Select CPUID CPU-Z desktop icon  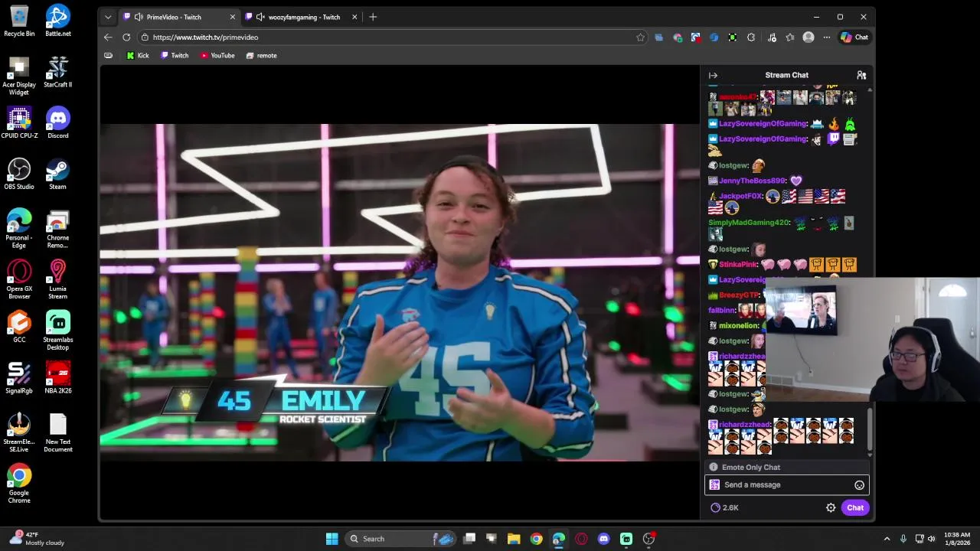click(x=19, y=122)
